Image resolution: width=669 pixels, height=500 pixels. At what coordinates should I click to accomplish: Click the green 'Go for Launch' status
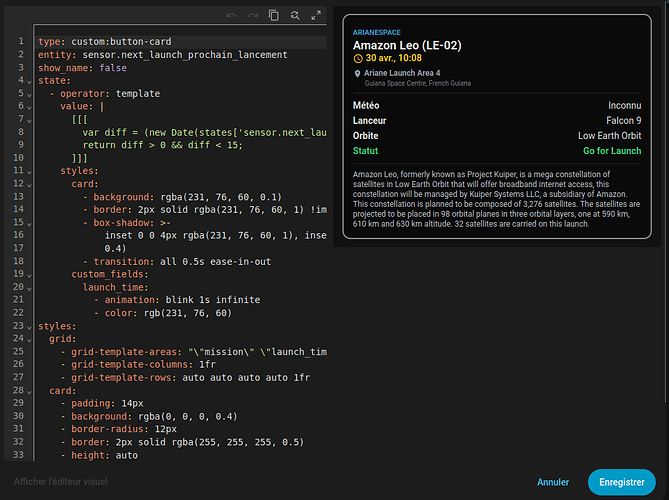[612, 151]
